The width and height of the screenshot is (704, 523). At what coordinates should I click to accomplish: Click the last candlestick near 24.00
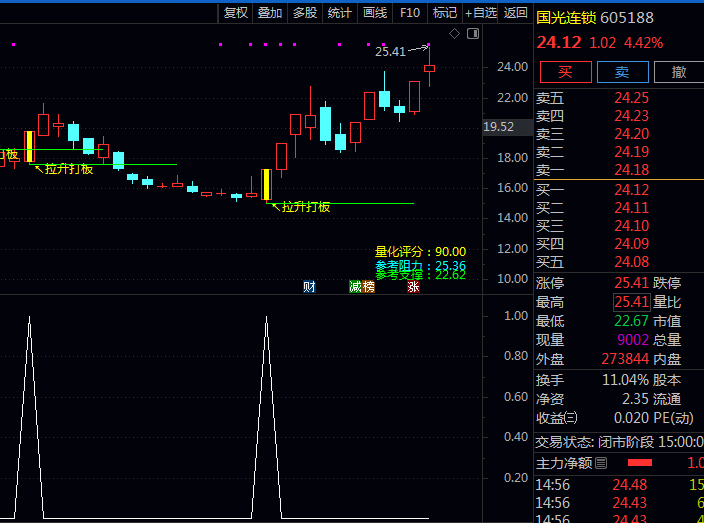point(430,68)
